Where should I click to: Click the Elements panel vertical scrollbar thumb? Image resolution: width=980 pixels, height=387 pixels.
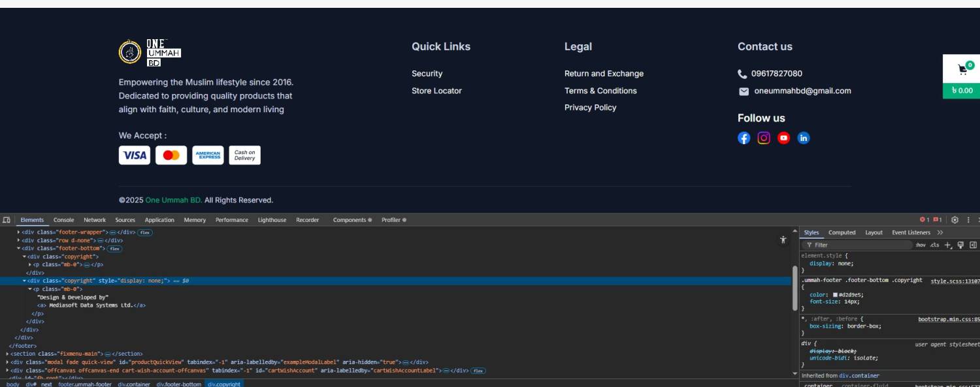tap(794, 289)
